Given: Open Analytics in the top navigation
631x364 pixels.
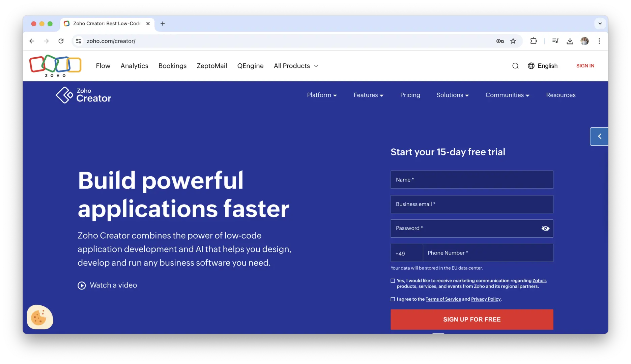Looking at the screenshot, I should coord(134,66).
